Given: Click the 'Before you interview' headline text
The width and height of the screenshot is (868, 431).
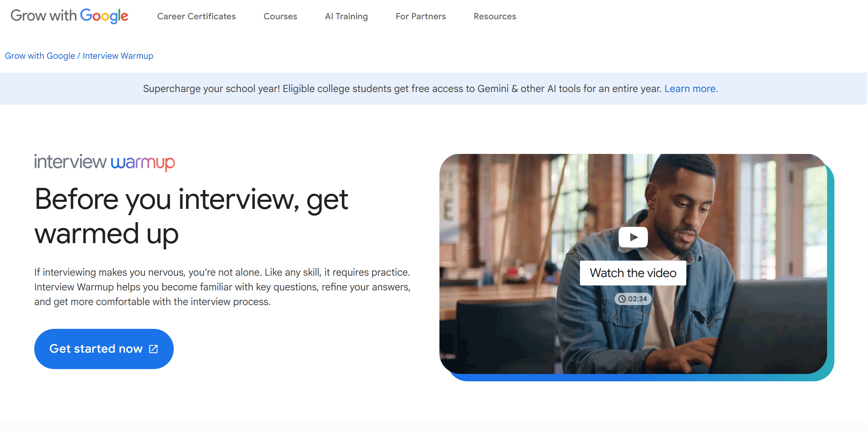Looking at the screenshot, I should click(191, 216).
